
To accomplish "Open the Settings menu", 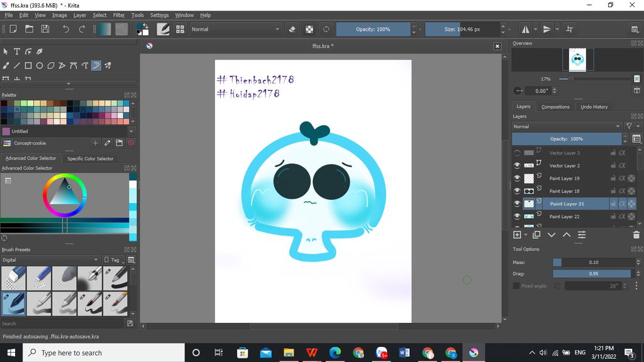I will coord(159,15).
